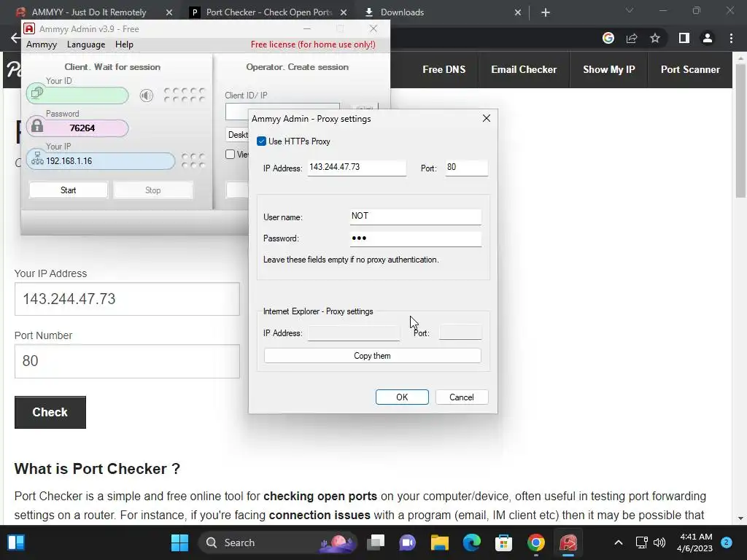The width and height of the screenshot is (747, 560).
Task: Click the Free license for home use text
Action: pos(313,44)
